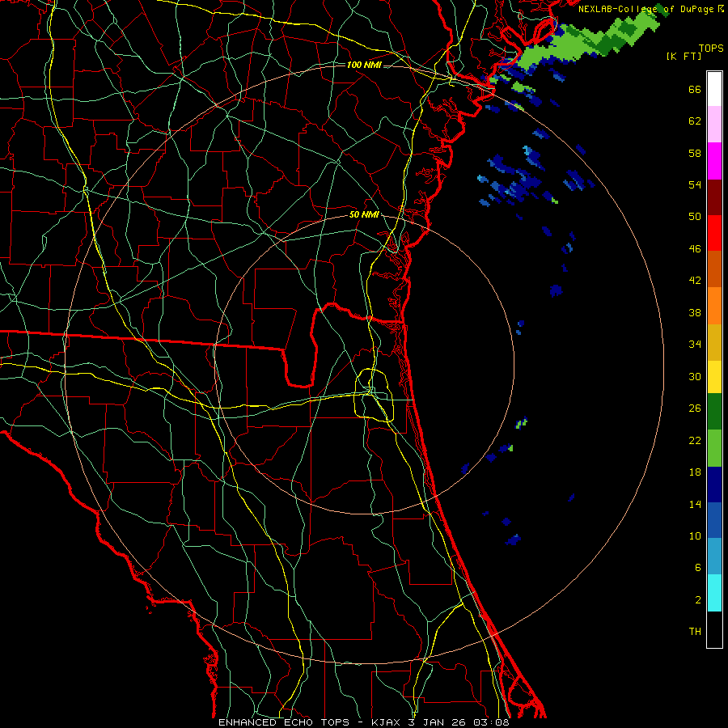Click the legend value '38'
The width and height of the screenshot is (728, 728).
point(695,312)
